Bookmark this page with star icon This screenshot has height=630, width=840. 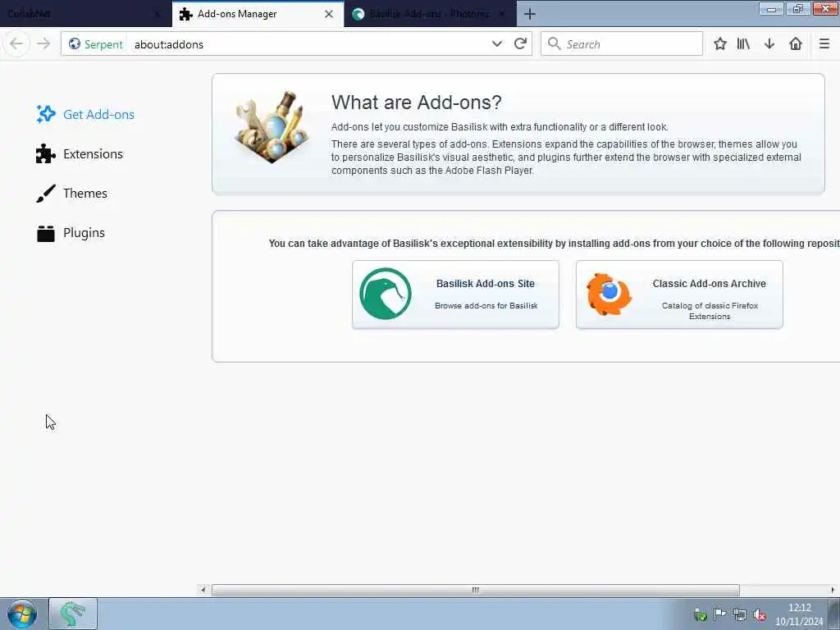(x=720, y=44)
